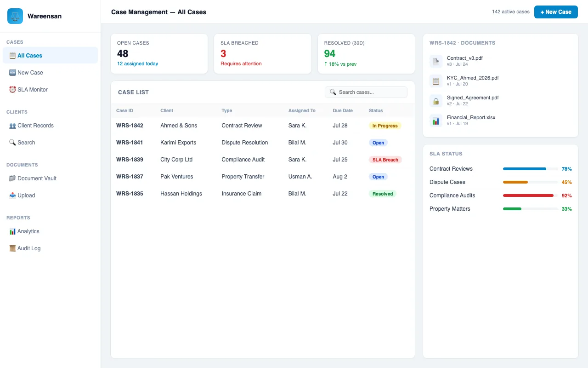Screen dimensions: 588x368
Task: Click the Dispute Cases 45% value
Action: tap(567, 182)
